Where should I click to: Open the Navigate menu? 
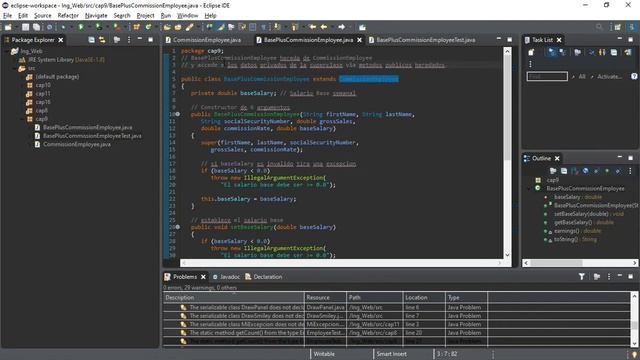click(96, 16)
